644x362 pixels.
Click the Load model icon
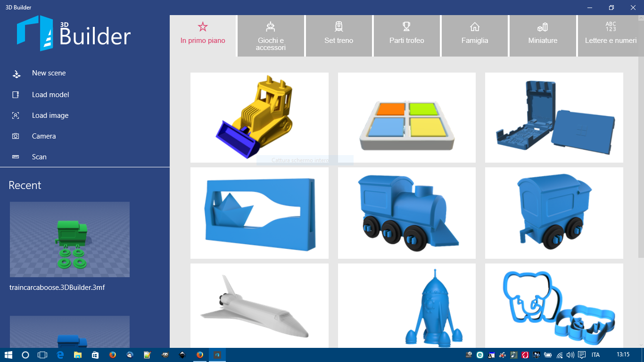pyautogui.click(x=16, y=95)
